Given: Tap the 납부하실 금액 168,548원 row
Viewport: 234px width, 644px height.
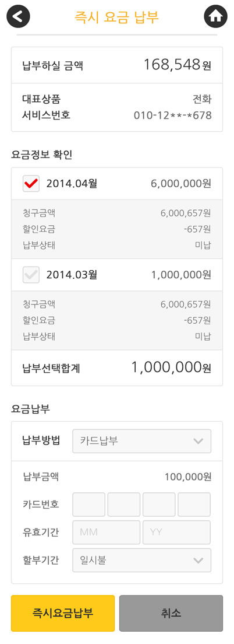Looking at the screenshot, I should tap(117, 65).
